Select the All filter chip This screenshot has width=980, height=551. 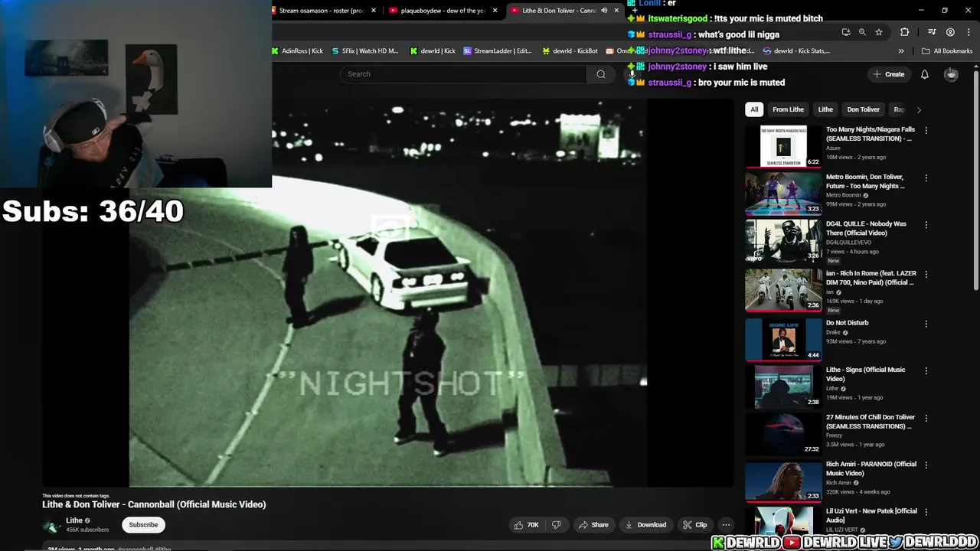tap(754, 109)
